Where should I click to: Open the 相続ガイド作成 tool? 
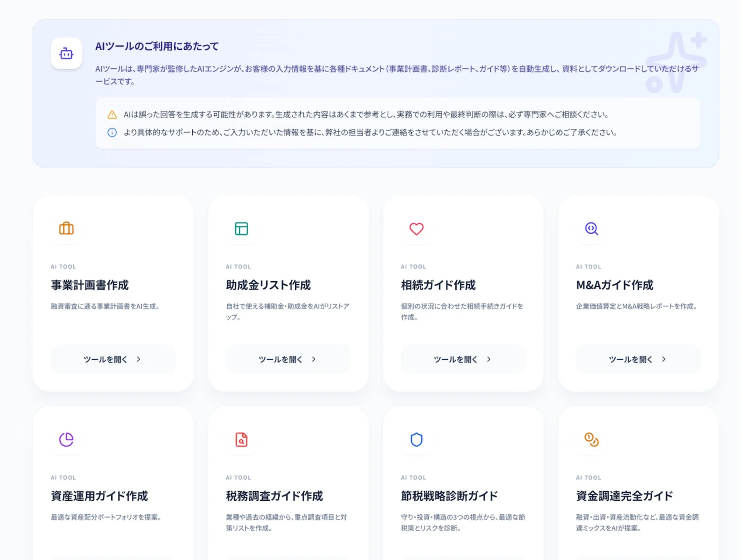tap(463, 359)
